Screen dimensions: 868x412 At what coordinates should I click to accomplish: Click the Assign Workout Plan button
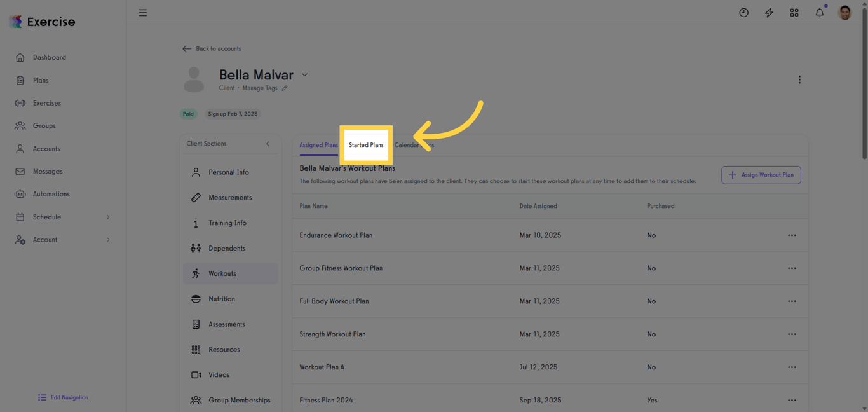coord(761,175)
